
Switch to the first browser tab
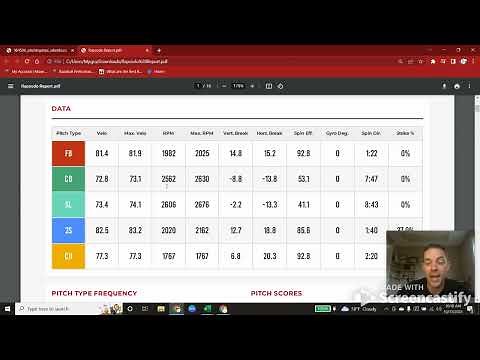click(40, 50)
